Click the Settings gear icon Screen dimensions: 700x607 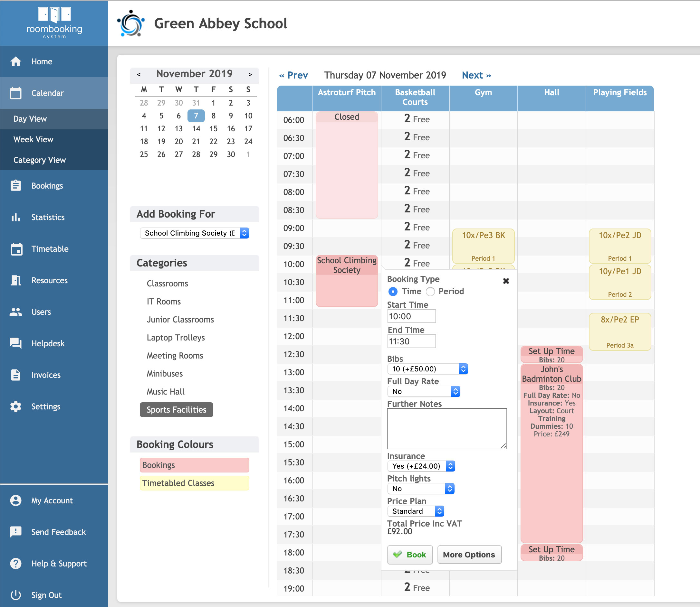point(15,406)
